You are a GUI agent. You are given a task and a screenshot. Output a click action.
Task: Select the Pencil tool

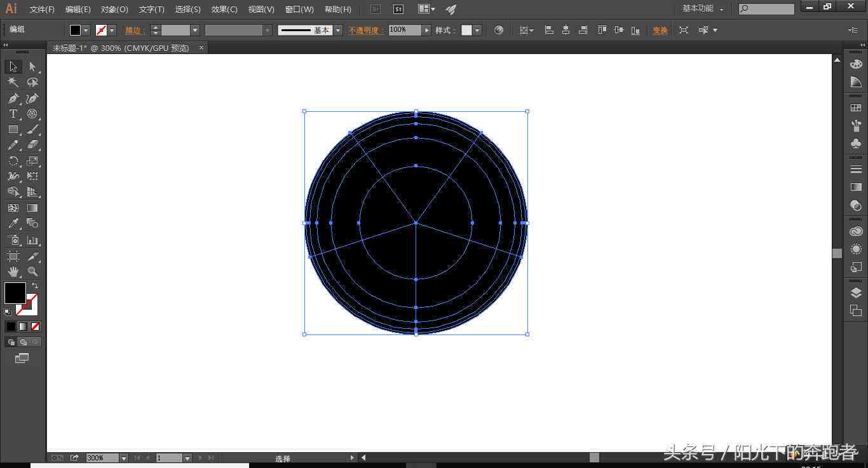(x=13, y=145)
